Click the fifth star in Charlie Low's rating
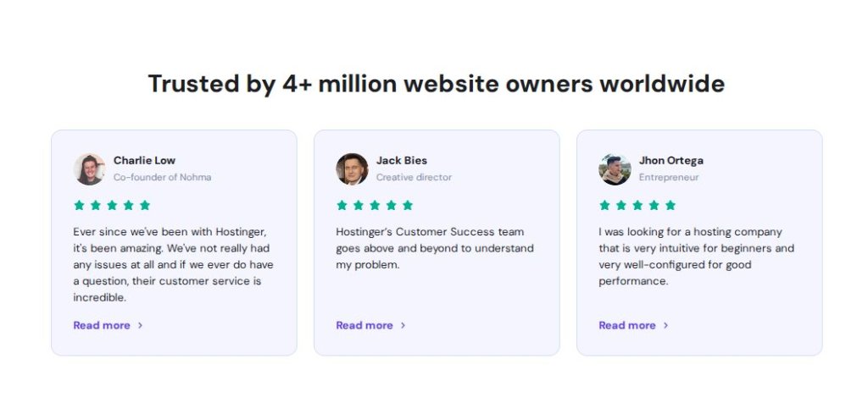 tap(145, 205)
